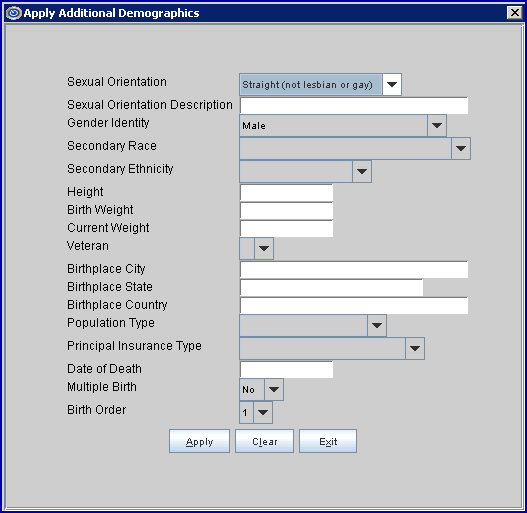The height and width of the screenshot is (513, 527).
Task: Click the Date of Death field
Action: click(286, 369)
